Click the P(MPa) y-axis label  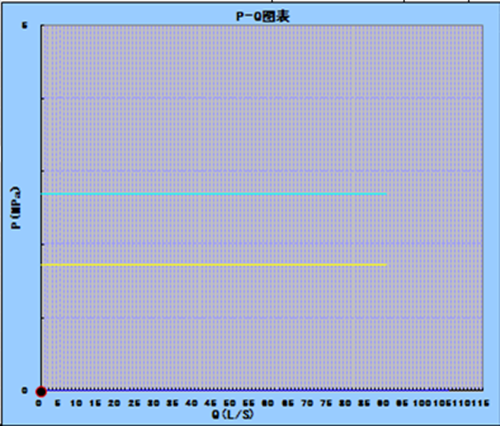point(16,208)
